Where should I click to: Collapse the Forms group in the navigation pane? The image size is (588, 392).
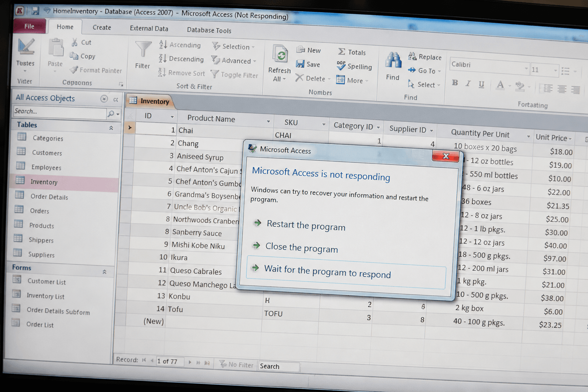pos(105,271)
